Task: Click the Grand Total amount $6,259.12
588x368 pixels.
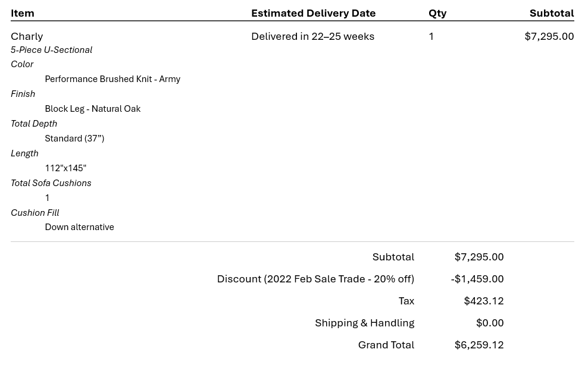Action: (x=479, y=345)
